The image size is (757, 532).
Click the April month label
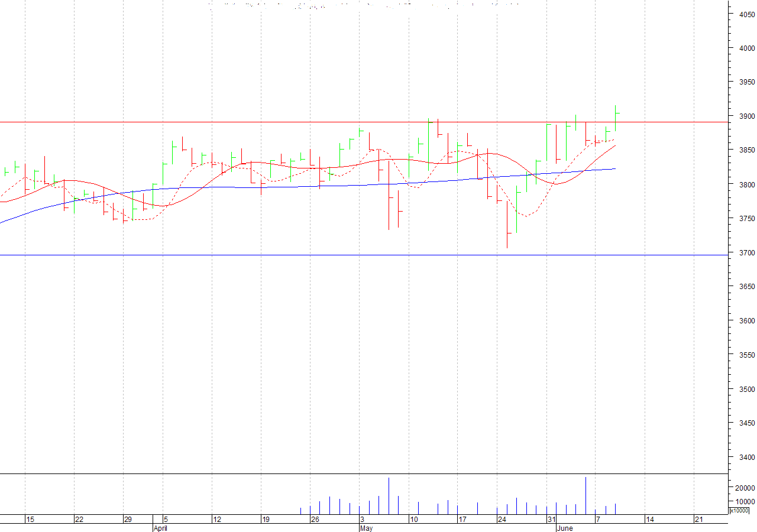(x=160, y=528)
